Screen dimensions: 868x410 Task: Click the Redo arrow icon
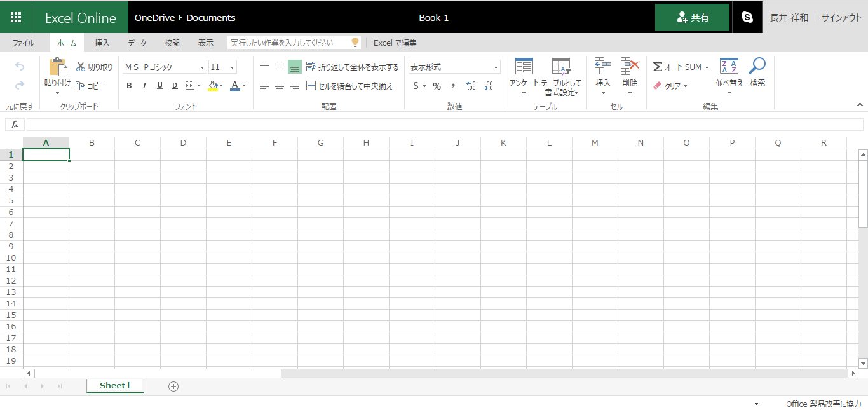[x=20, y=85]
